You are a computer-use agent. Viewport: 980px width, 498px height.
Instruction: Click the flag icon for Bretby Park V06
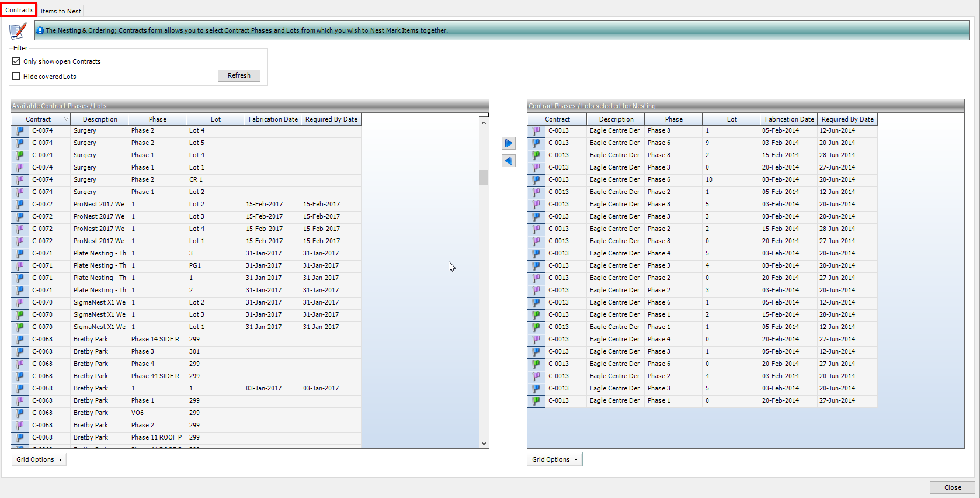(20, 413)
